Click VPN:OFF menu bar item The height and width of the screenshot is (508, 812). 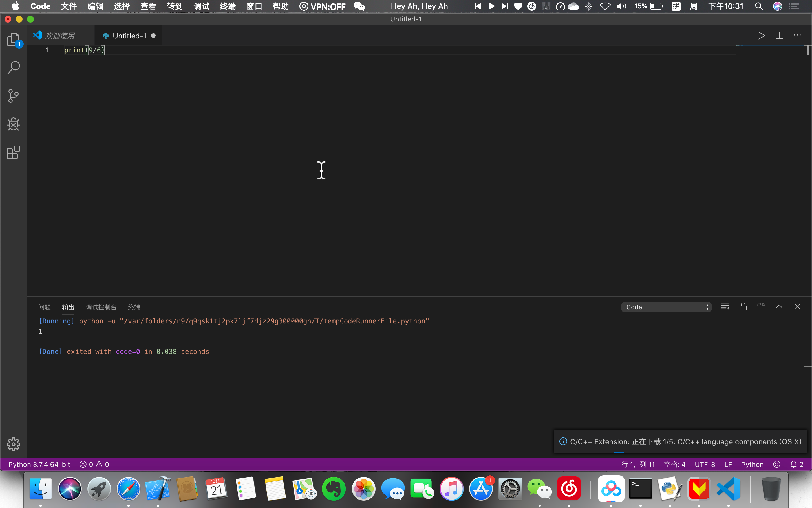coord(323,6)
